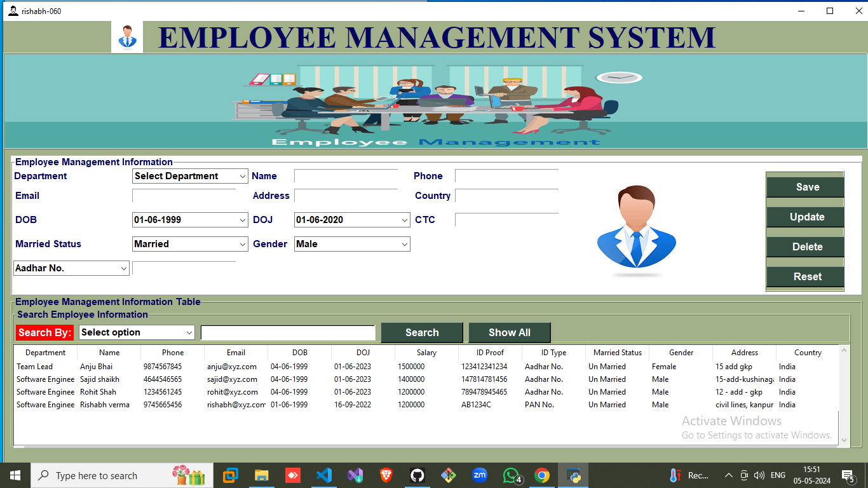Viewport: 868px width, 488px height.
Task: Open the Aadhar No. ID type dropdown
Action: 71,268
